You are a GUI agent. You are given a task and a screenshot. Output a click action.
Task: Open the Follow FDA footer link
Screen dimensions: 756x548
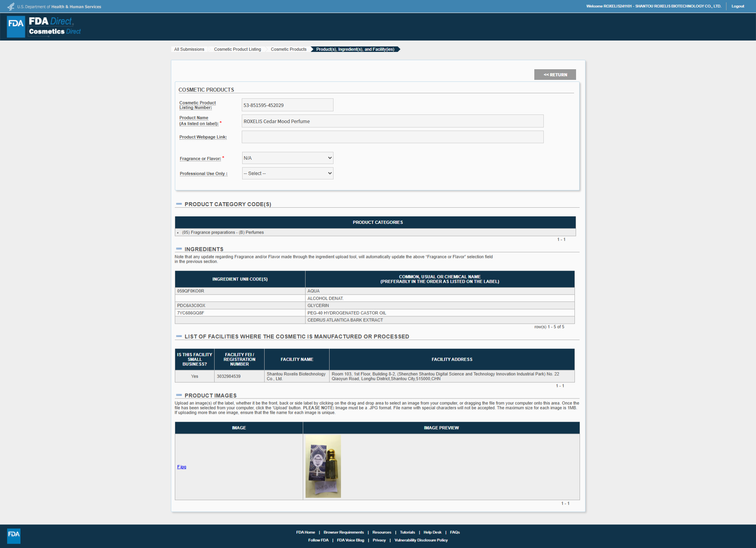pos(318,540)
